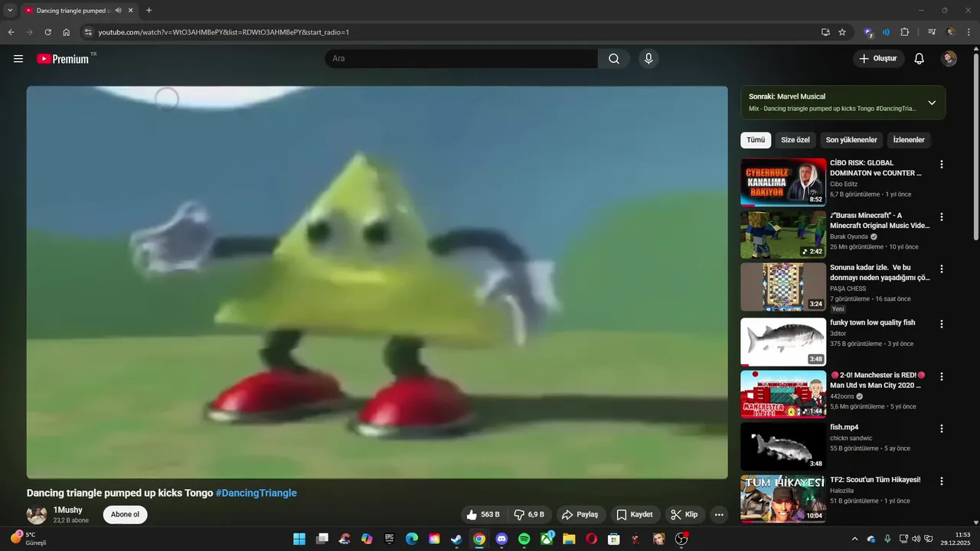Open the Windows Start menu
Viewport: 980px width, 551px height.
coord(299,539)
